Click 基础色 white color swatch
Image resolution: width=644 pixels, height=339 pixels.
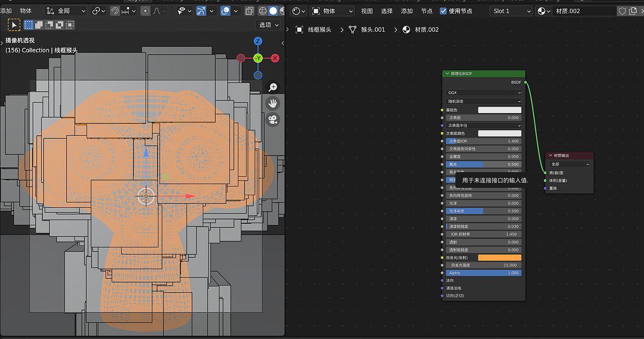point(500,110)
